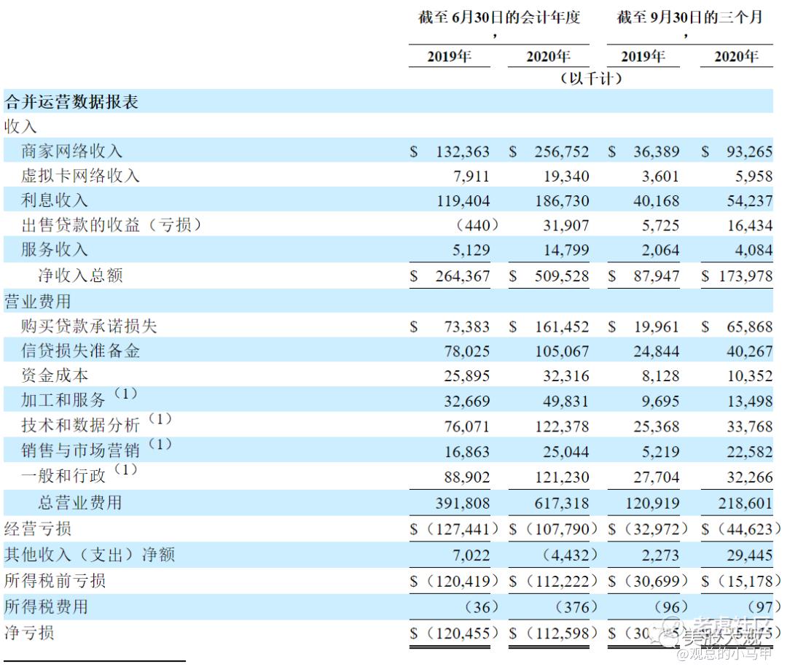
Task: Click the 经营亏损 row label
Action: (x=38, y=528)
